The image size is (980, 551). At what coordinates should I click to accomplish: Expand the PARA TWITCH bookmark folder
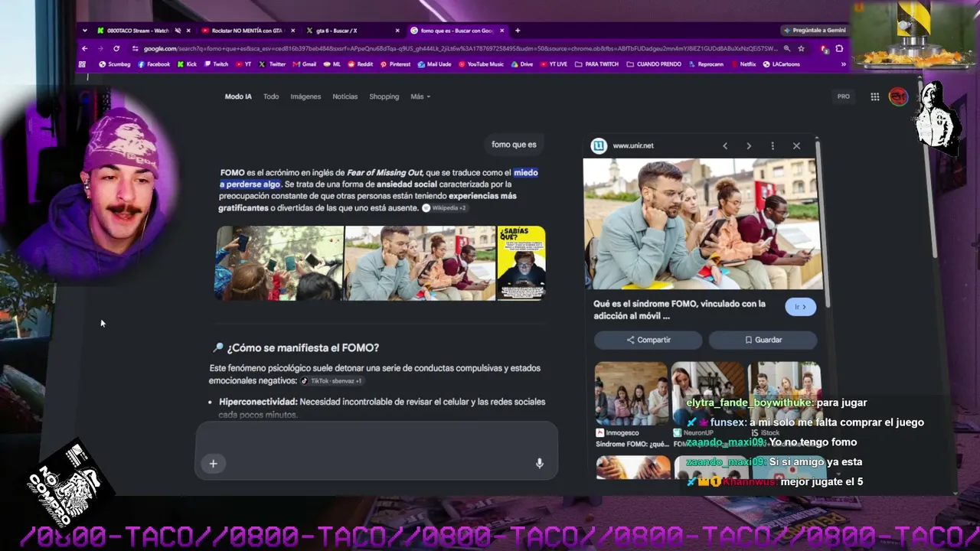(596, 64)
